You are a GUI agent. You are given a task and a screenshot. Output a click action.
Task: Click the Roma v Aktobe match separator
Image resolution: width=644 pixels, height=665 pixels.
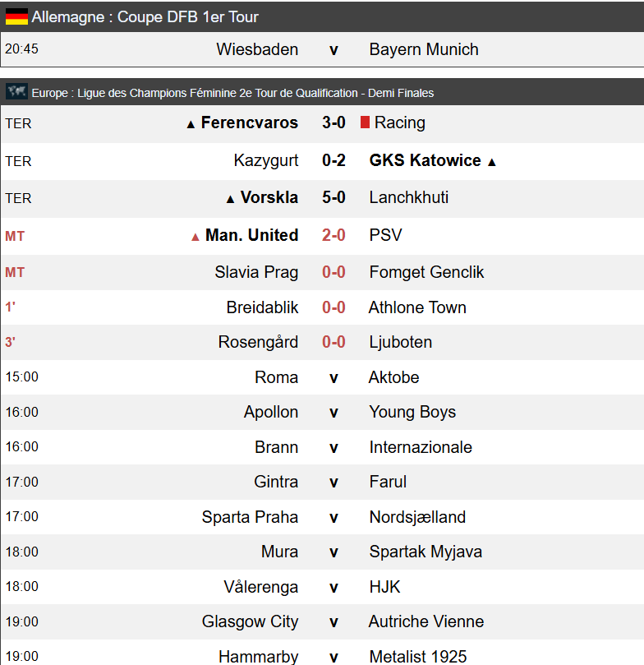(333, 377)
